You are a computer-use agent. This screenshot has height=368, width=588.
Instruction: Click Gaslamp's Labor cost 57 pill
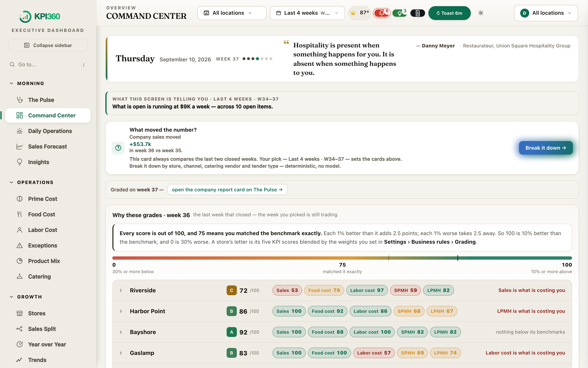coord(374,353)
